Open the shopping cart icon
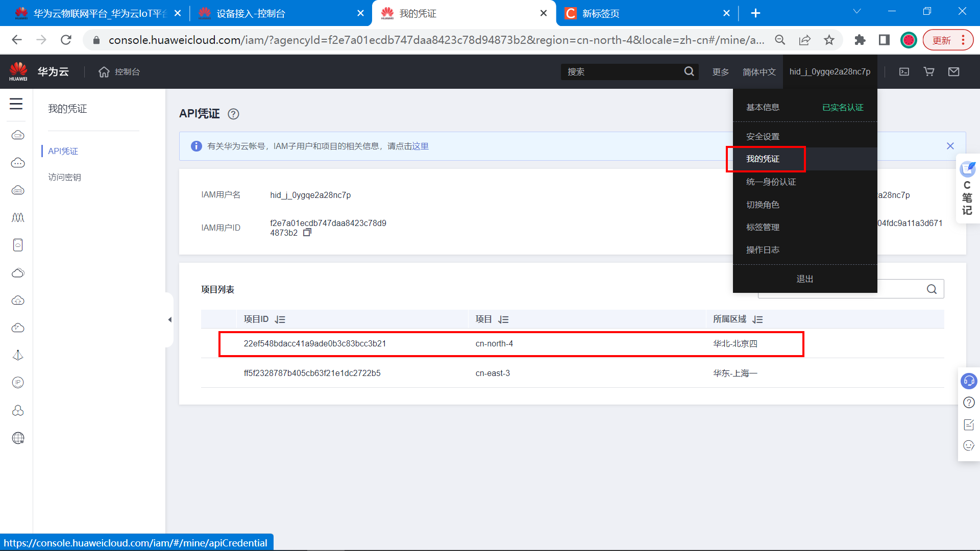Screen dimensions: 980x551 pos(929,72)
